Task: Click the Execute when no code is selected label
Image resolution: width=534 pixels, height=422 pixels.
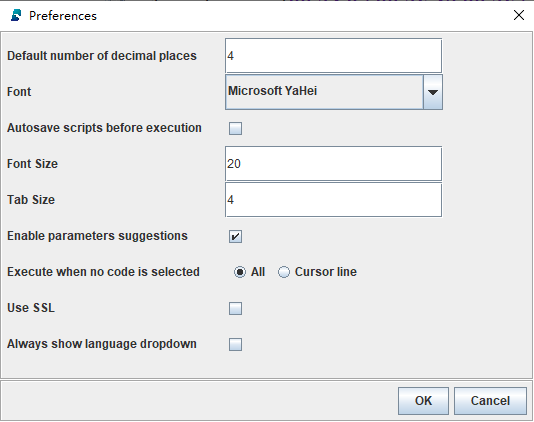Action: point(103,272)
